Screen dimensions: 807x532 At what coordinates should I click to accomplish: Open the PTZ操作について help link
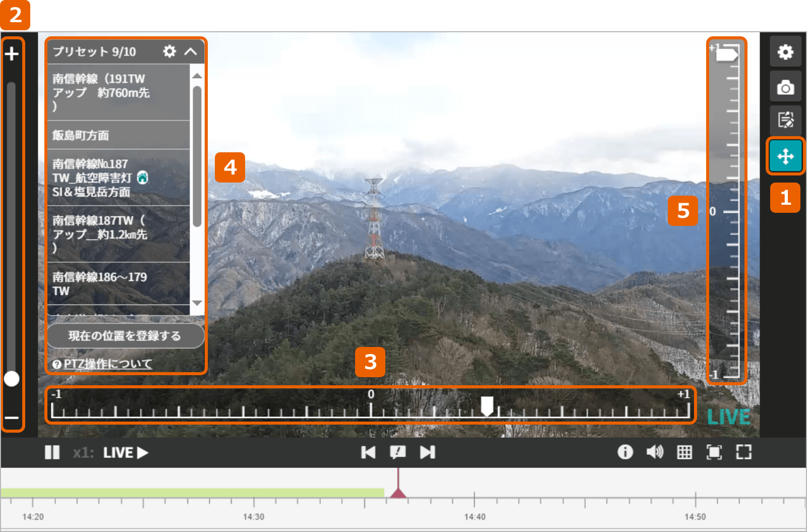(x=107, y=364)
